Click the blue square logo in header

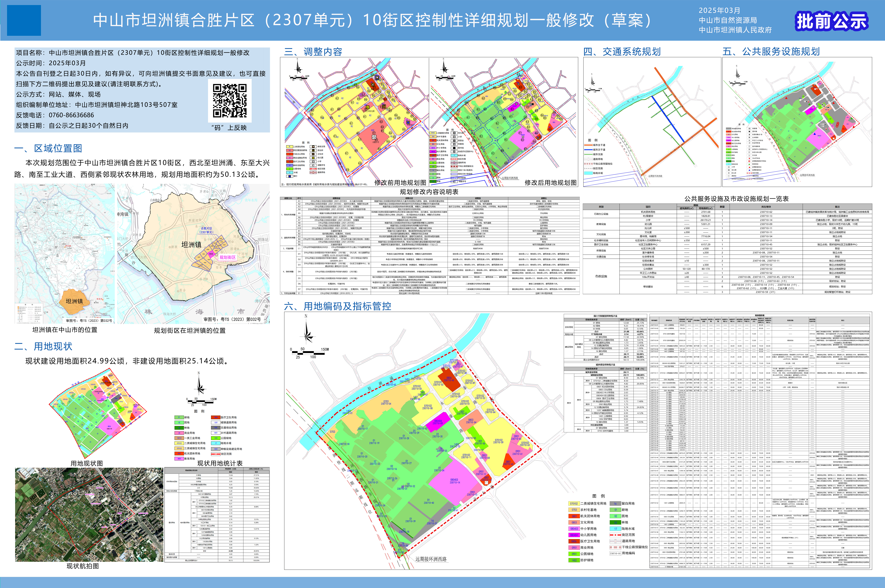pos(24,20)
